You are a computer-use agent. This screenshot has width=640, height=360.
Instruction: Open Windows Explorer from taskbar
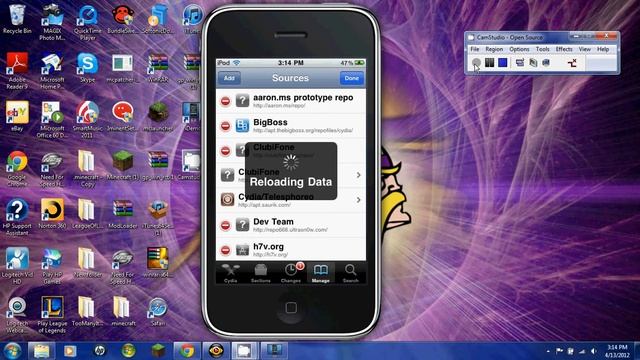pos(41,351)
